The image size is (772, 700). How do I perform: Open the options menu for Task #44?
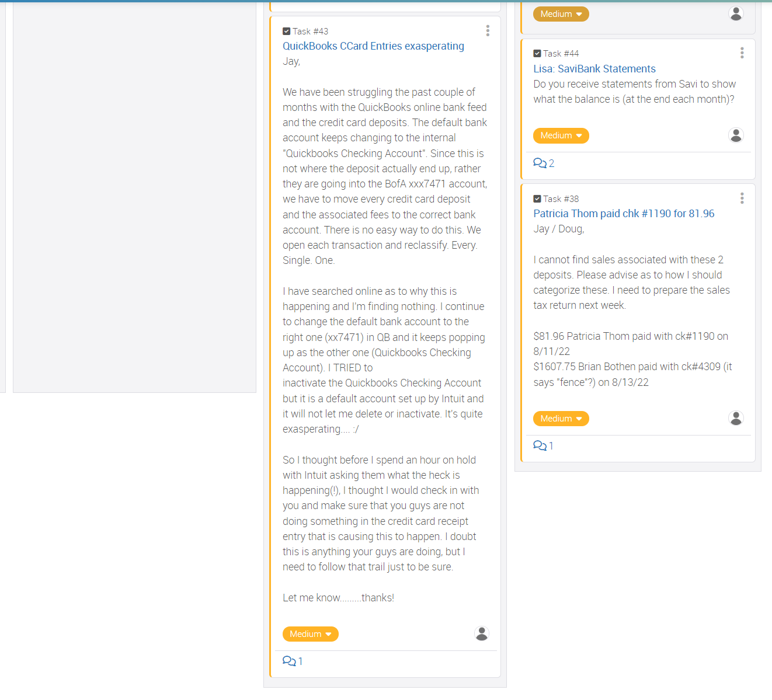pyautogui.click(x=742, y=52)
